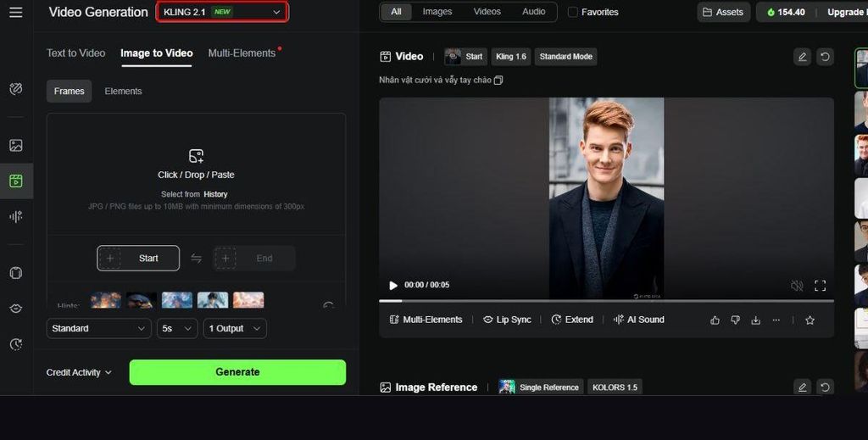Unmute the video sound
The height and width of the screenshot is (440, 868).
click(796, 286)
